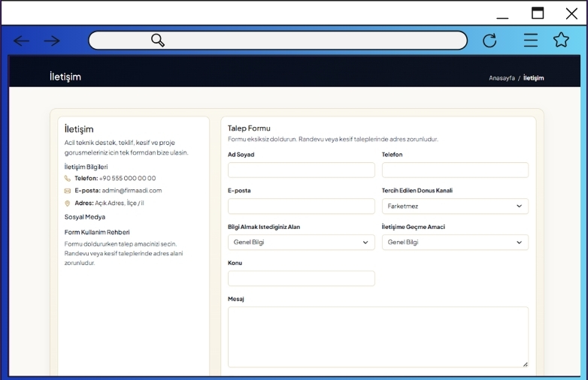Click the search magnifier icon
The image size is (588, 380).
(x=158, y=41)
